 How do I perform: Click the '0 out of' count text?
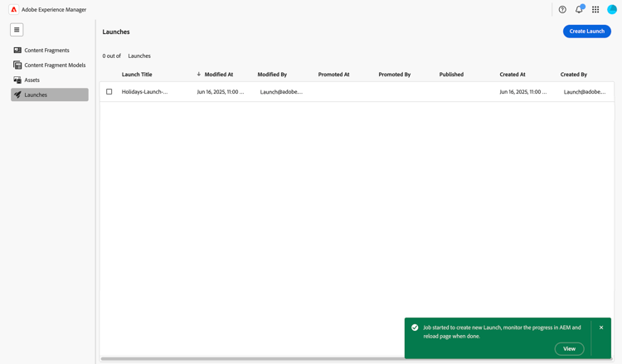111,56
